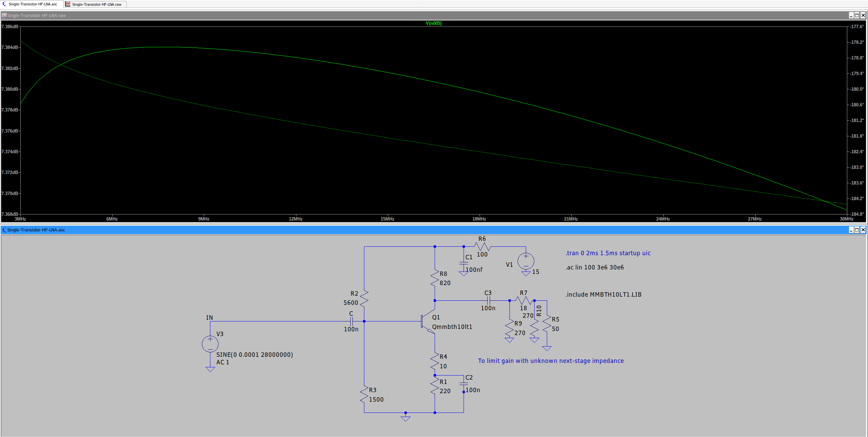This screenshot has width=868, height=437.
Task: Click the Qmmbth10lt1 model name
Action: coord(452,327)
